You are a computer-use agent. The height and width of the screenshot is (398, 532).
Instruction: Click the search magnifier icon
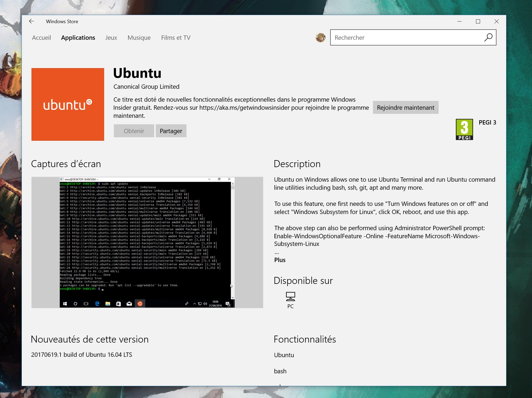(x=488, y=37)
